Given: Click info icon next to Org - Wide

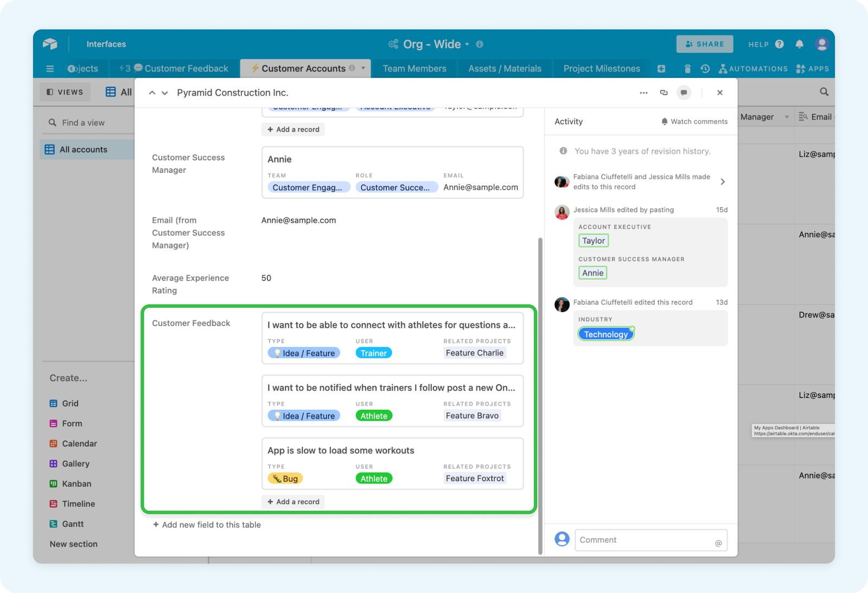Looking at the screenshot, I should (x=480, y=44).
